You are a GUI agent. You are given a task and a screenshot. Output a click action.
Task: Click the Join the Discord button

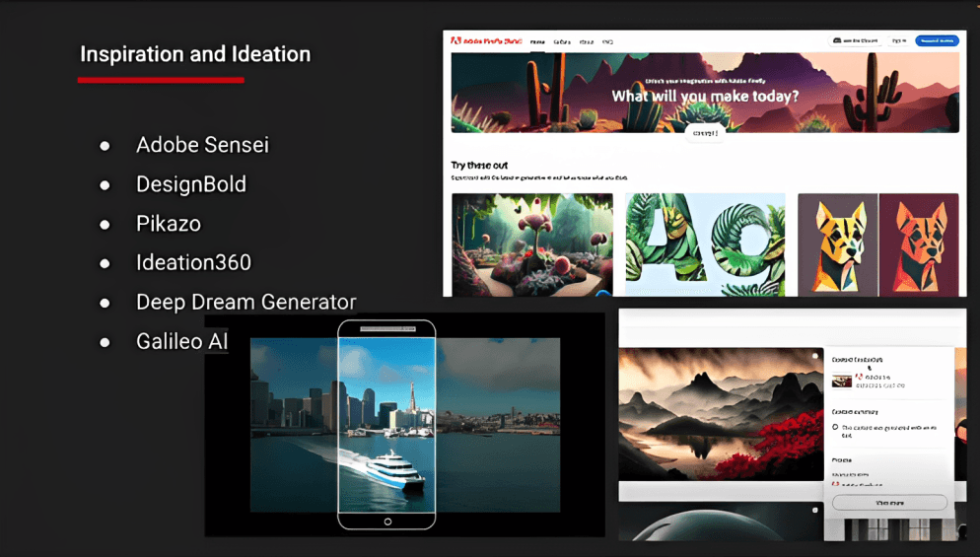pyautogui.click(x=856, y=40)
